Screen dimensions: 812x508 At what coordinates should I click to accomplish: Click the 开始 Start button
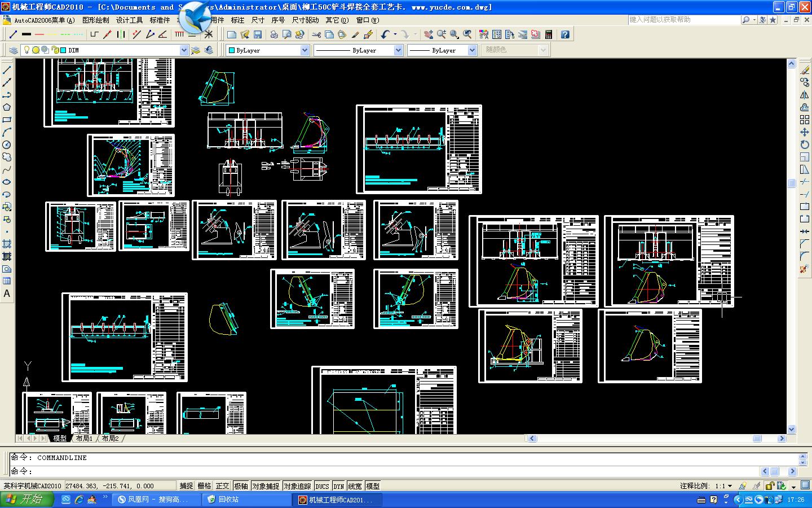(x=27, y=500)
